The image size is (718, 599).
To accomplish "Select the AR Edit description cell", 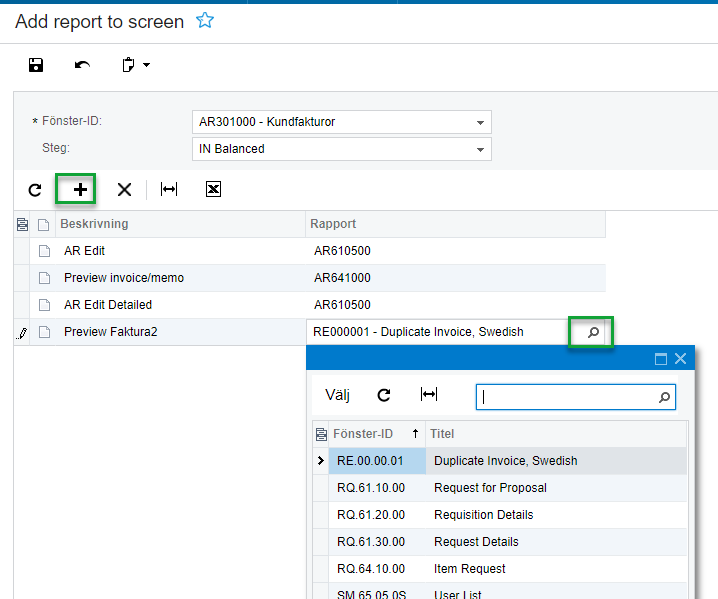I will click(180, 251).
